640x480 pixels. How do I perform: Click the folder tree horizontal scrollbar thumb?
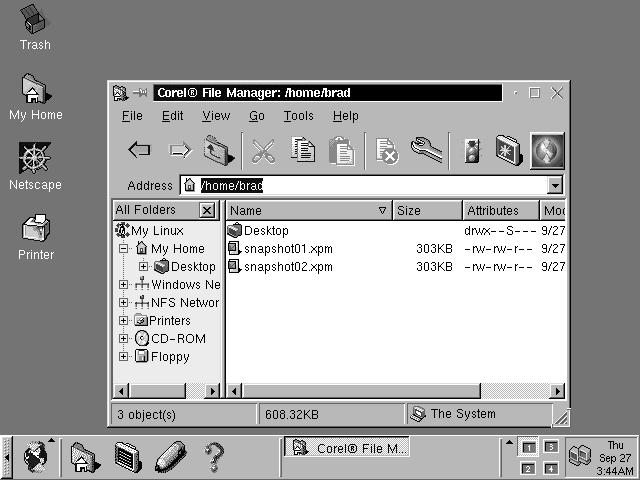click(x=157, y=391)
